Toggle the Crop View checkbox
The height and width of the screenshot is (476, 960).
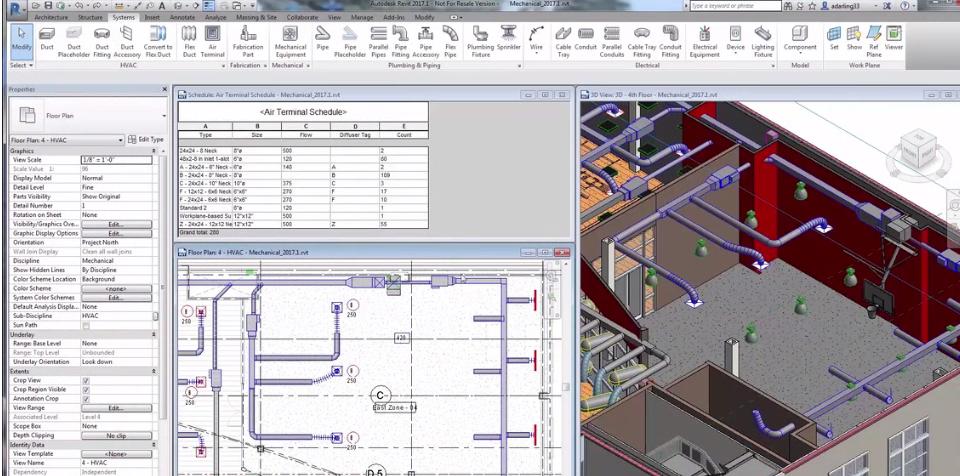point(86,380)
